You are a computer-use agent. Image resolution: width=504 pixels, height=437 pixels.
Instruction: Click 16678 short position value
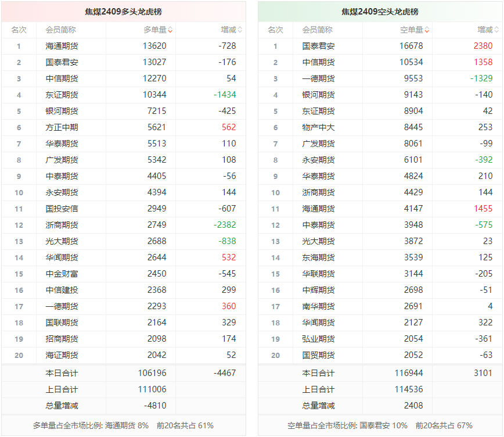[411, 46]
